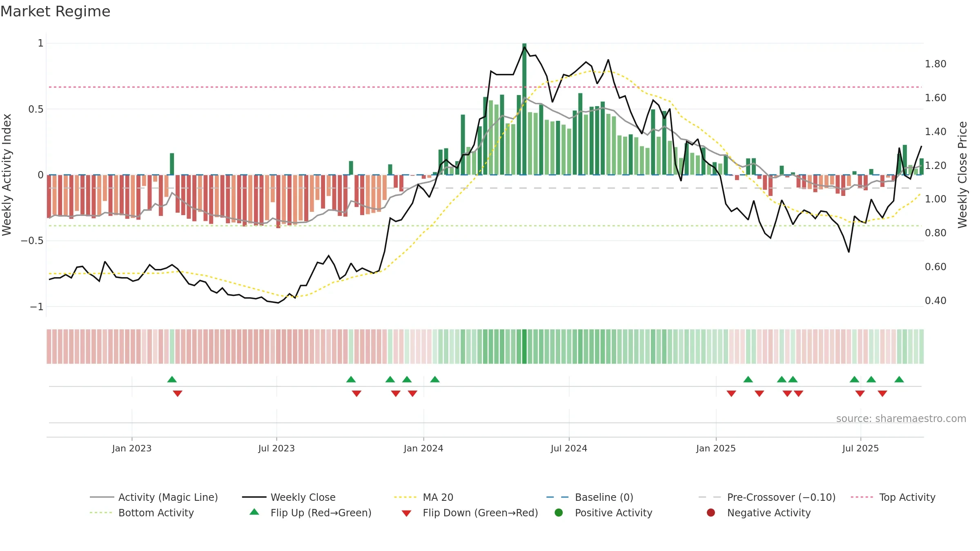Click the 0.40 right axis tick label
The height and width of the screenshot is (551, 980).
tap(935, 301)
